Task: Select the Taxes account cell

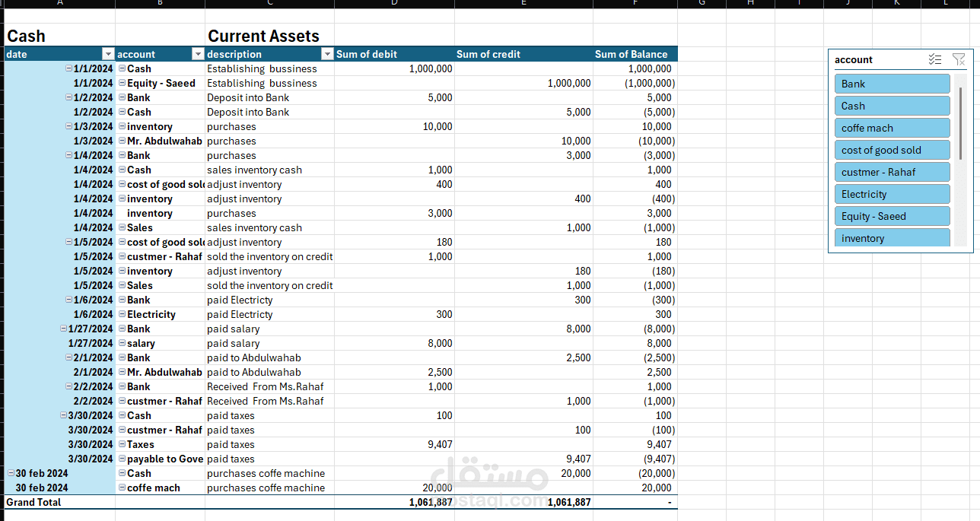Action: click(160, 444)
